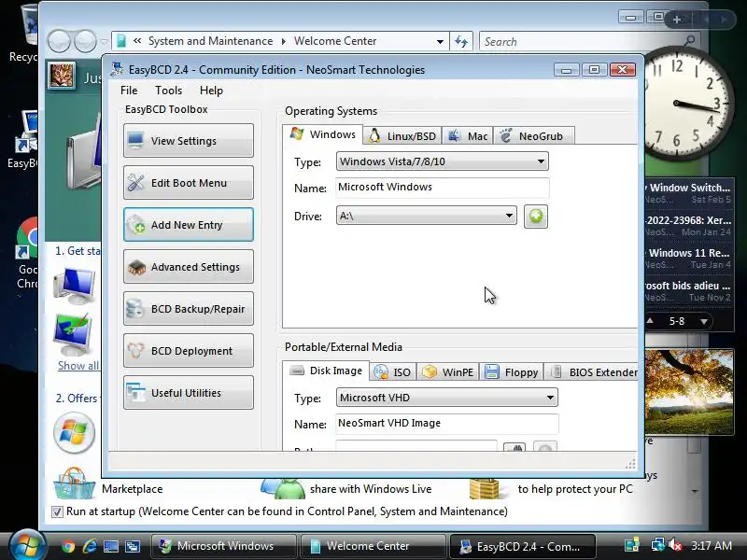The width and height of the screenshot is (747, 560).
Task: Click the Windows logo offer icon
Action: 74,433
